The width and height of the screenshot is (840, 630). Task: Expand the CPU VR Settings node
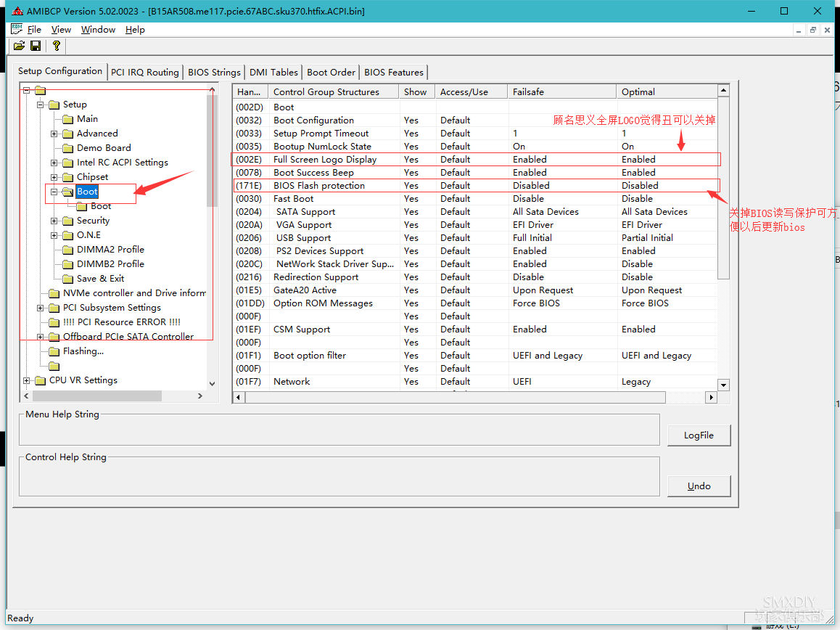pyautogui.click(x=26, y=380)
